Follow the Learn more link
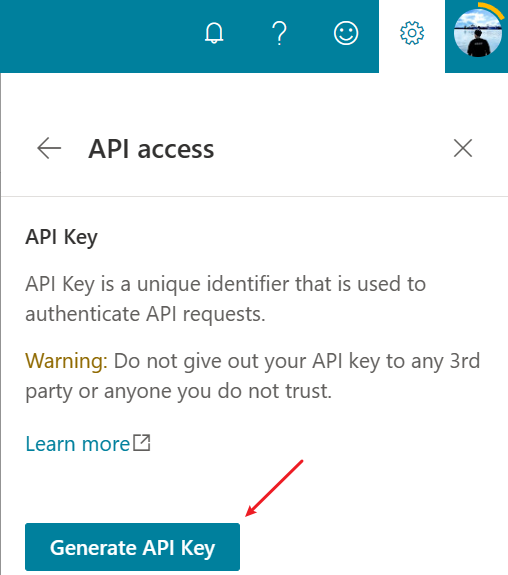Image resolution: width=508 pixels, height=575 pixels. click(x=78, y=444)
